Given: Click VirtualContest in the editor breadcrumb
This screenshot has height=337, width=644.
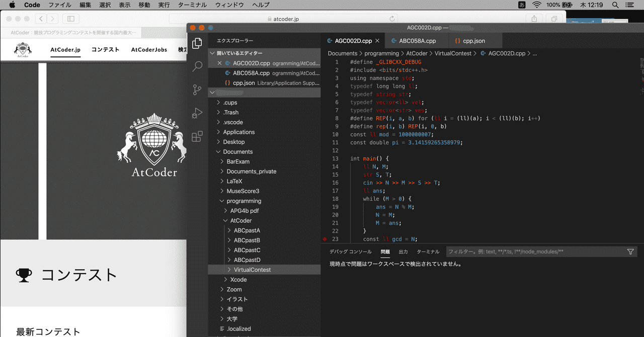Looking at the screenshot, I should [453, 53].
